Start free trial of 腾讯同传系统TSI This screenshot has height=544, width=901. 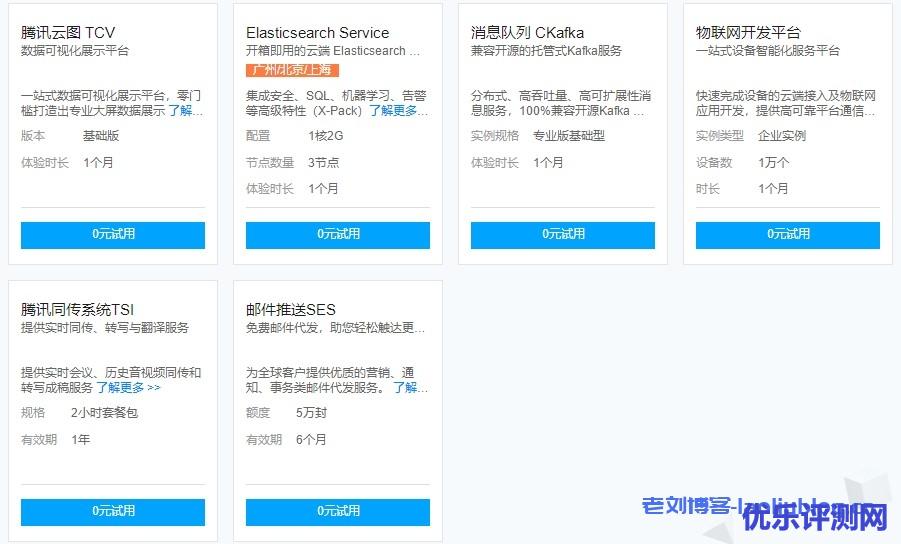[113, 511]
